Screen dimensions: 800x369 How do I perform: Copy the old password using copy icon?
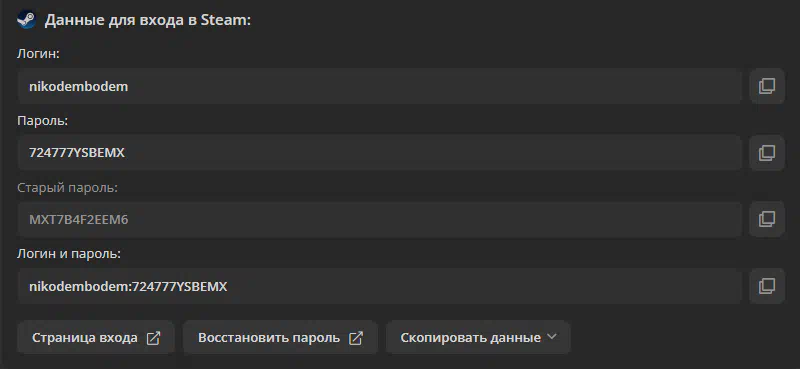(767, 219)
